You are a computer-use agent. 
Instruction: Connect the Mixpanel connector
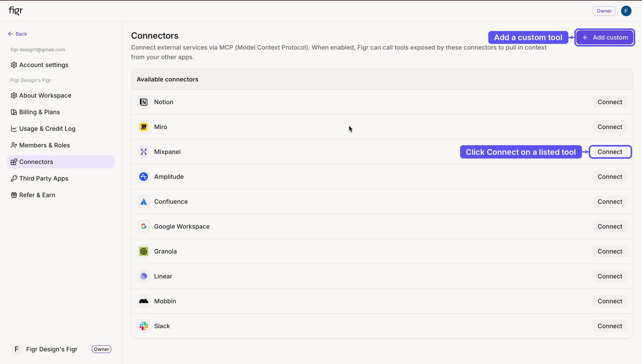point(610,152)
